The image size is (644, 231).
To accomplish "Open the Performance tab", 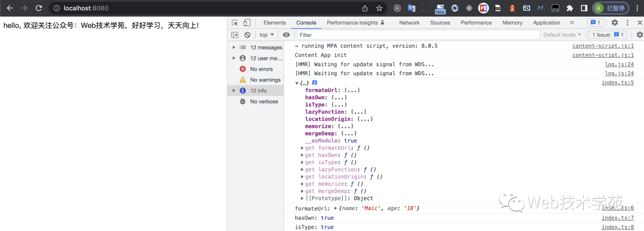I will coord(476,23).
